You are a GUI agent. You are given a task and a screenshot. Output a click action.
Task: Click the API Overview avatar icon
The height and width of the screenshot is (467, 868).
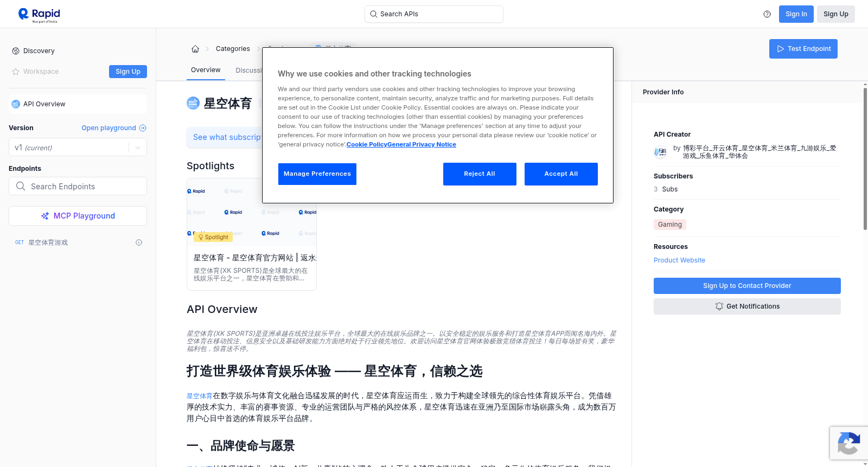[x=16, y=104]
